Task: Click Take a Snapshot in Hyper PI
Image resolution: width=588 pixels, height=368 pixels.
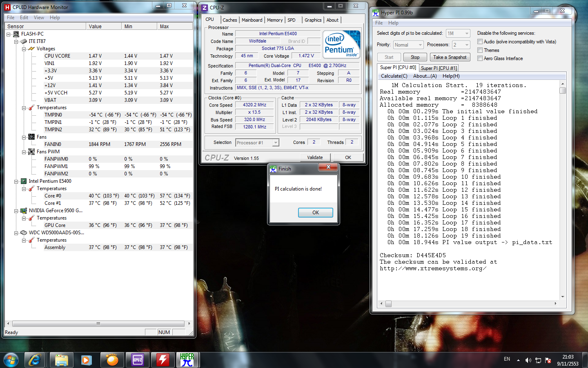Action: [450, 57]
